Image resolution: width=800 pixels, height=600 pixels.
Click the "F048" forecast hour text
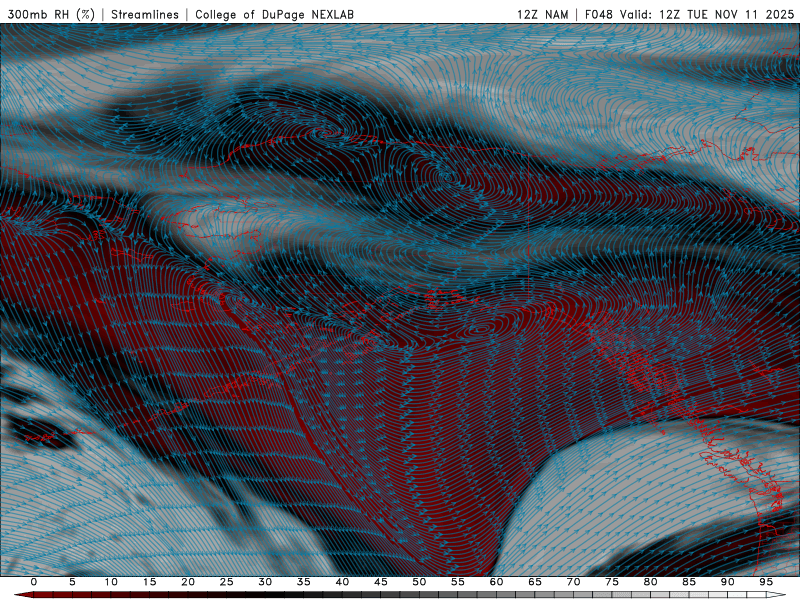(x=598, y=14)
